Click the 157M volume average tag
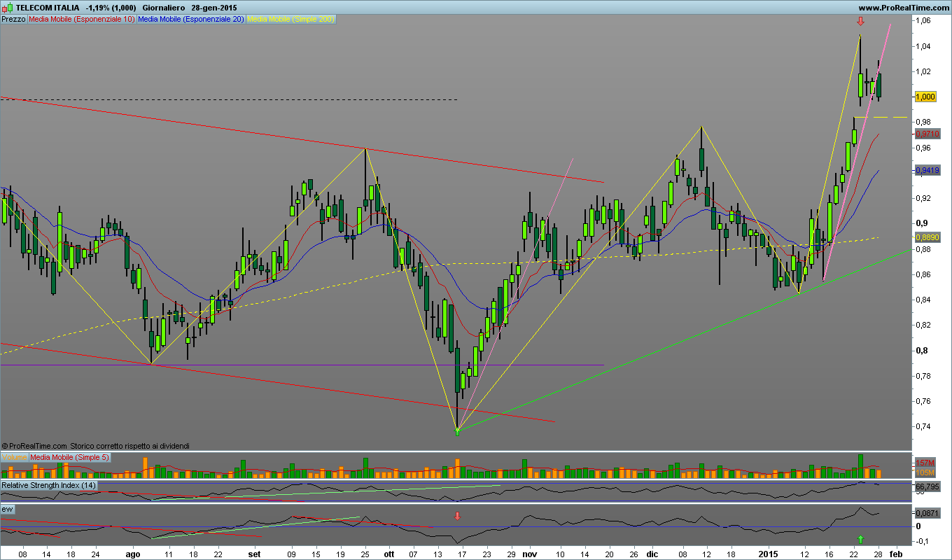952x560 pixels. 925,463
